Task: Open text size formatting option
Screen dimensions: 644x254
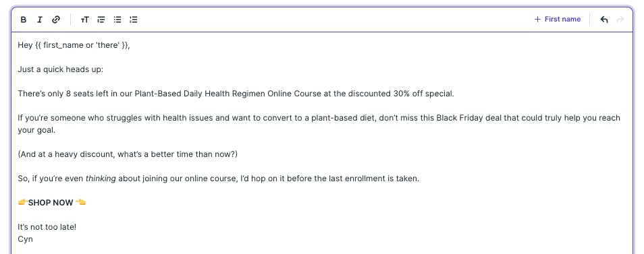Action: (x=84, y=20)
